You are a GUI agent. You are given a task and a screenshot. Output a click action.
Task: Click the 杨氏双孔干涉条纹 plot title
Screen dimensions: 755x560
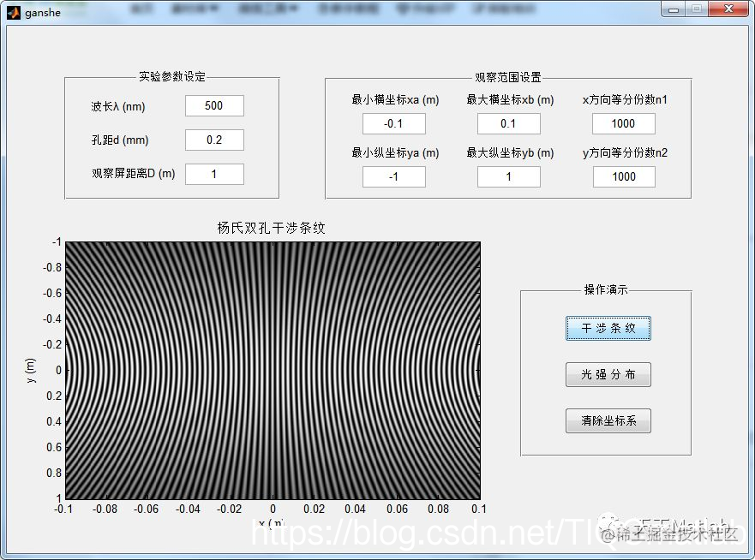(273, 229)
